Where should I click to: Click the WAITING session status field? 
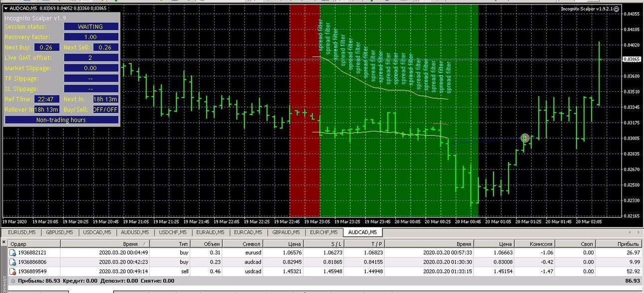coord(91,26)
